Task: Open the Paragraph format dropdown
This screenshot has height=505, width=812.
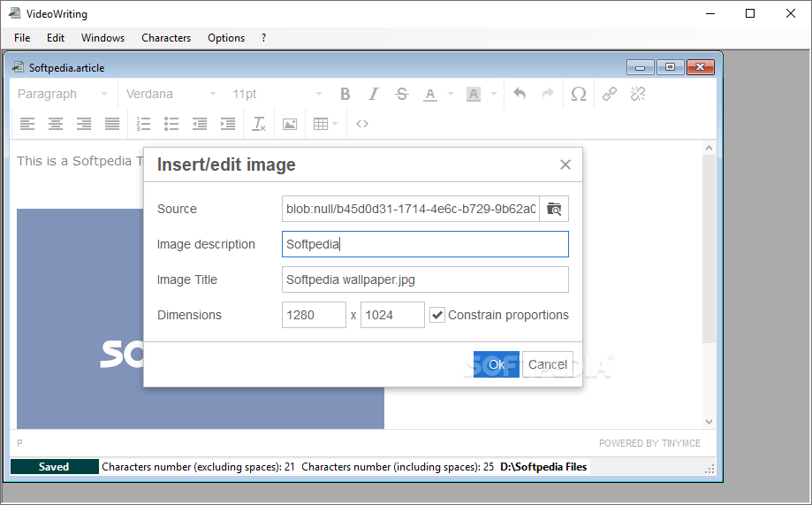Action: 63,94
